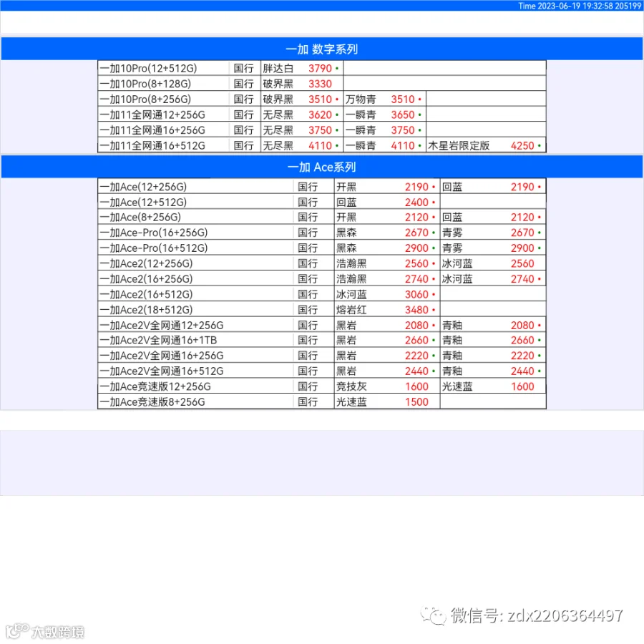Select the 一加Ace2V全网通16+256G model cell
This screenshot has width=644, height=644.
[195, 356]
